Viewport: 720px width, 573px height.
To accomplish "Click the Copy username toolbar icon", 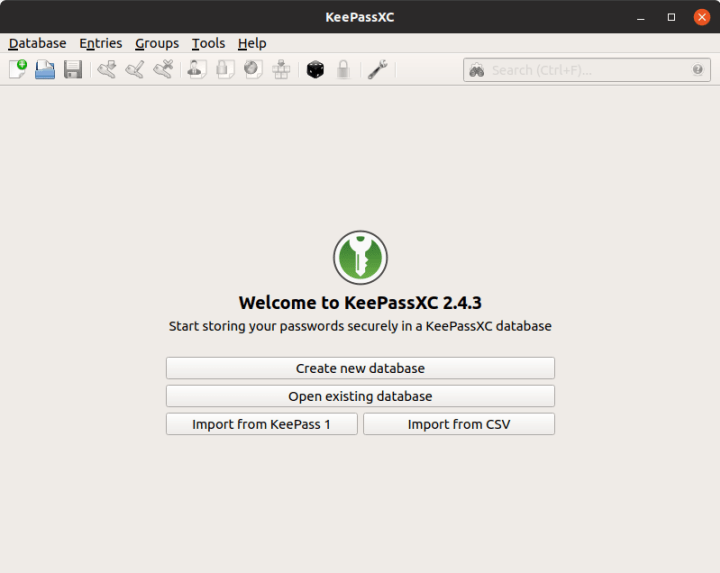I will point(197,69).
